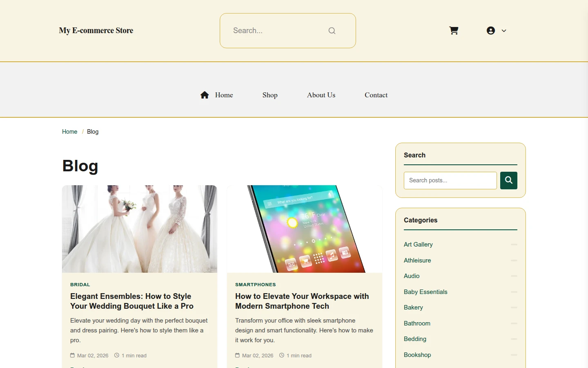Open the wedding dresses post thumbnail
The height and width of the screenshot is (368, 588).
tap(140, 229)
